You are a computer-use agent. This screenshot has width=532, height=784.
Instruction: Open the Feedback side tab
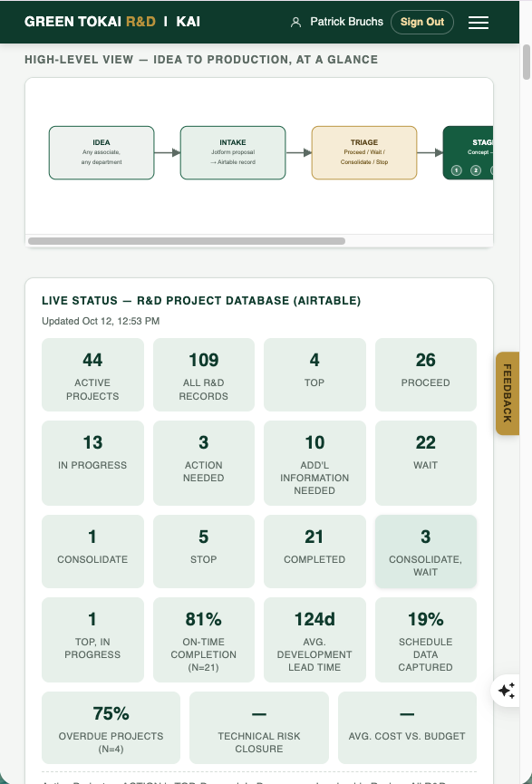tap(507, 393)
